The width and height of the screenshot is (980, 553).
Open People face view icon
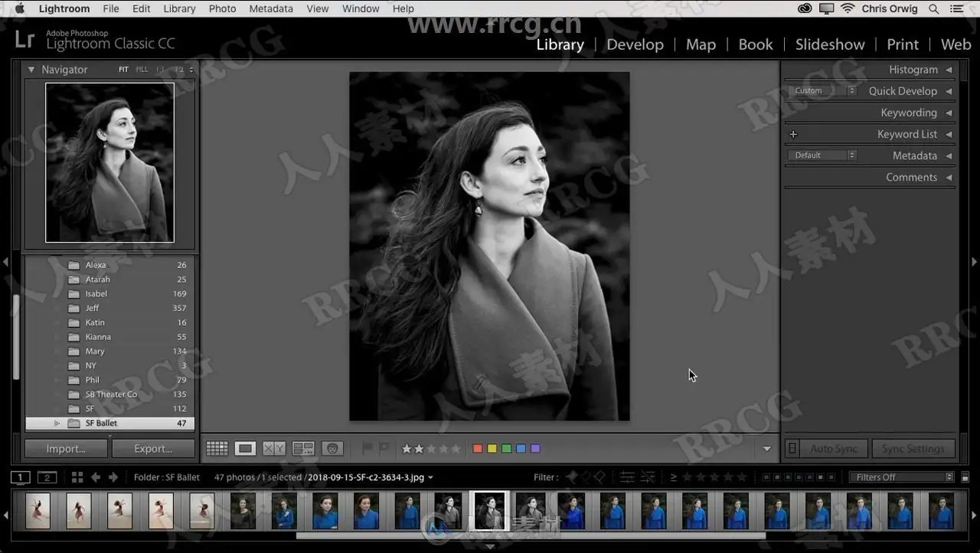332,449
